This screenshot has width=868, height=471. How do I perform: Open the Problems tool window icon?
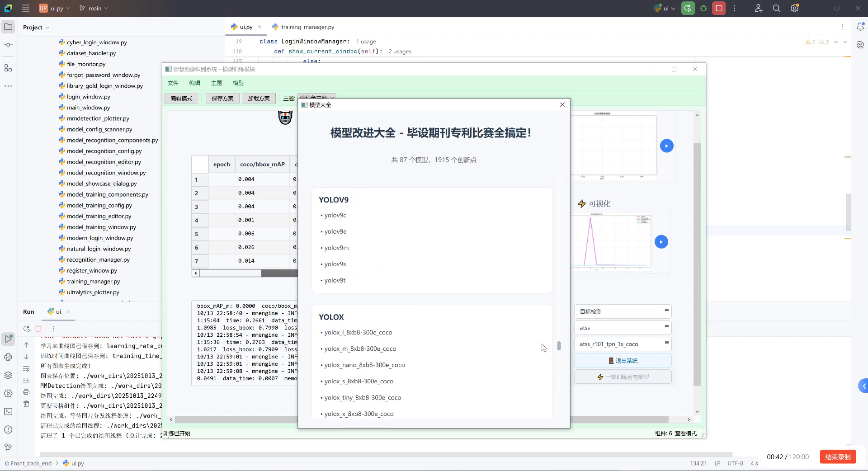pos(8,429)
